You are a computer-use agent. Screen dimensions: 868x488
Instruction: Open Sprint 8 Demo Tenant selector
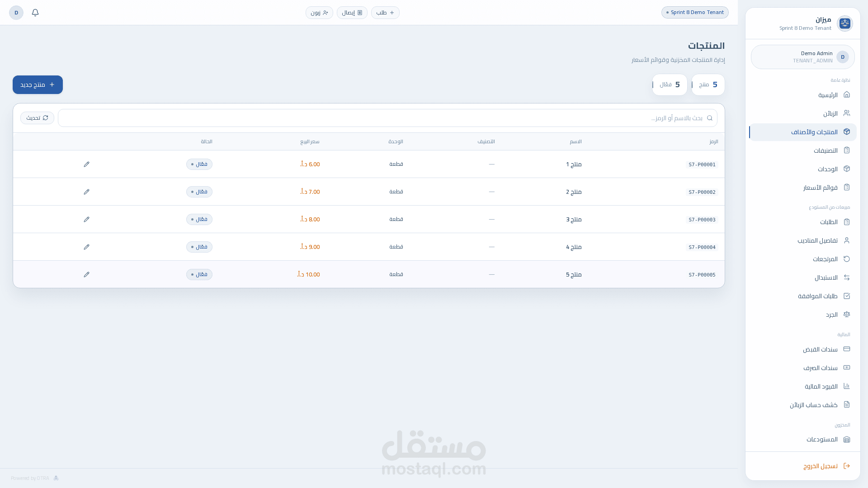click(695, 13)
